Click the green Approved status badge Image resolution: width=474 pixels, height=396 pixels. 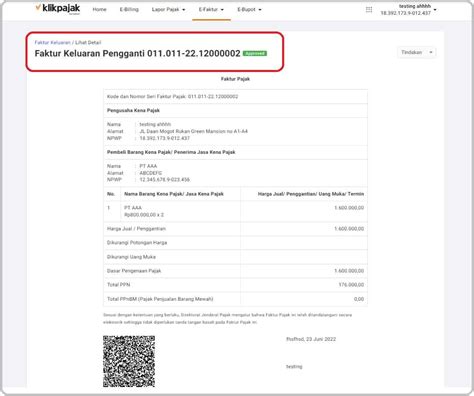point(255,53)
